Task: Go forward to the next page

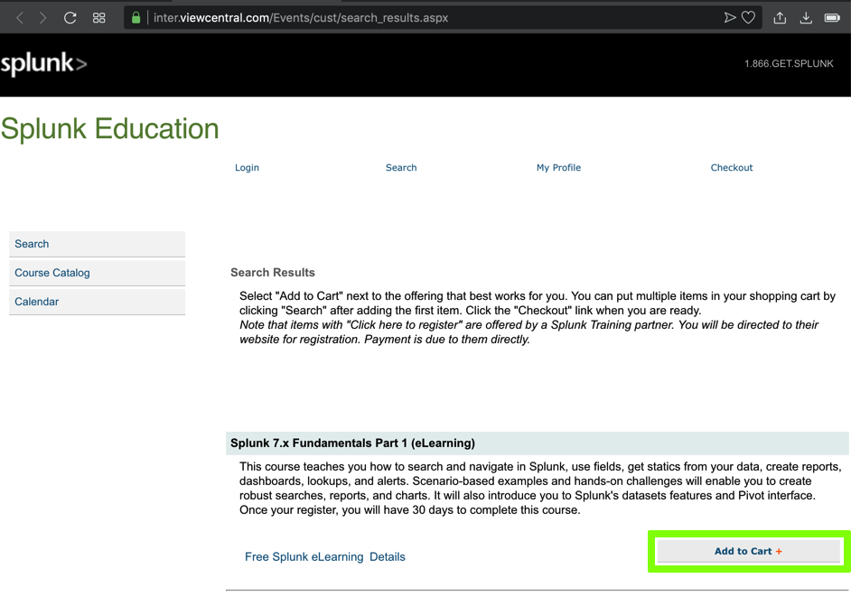Action: coord(42,18)
